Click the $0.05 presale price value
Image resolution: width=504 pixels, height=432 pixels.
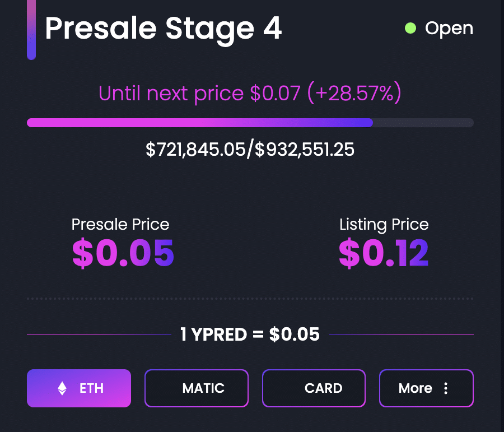point(123,253)
